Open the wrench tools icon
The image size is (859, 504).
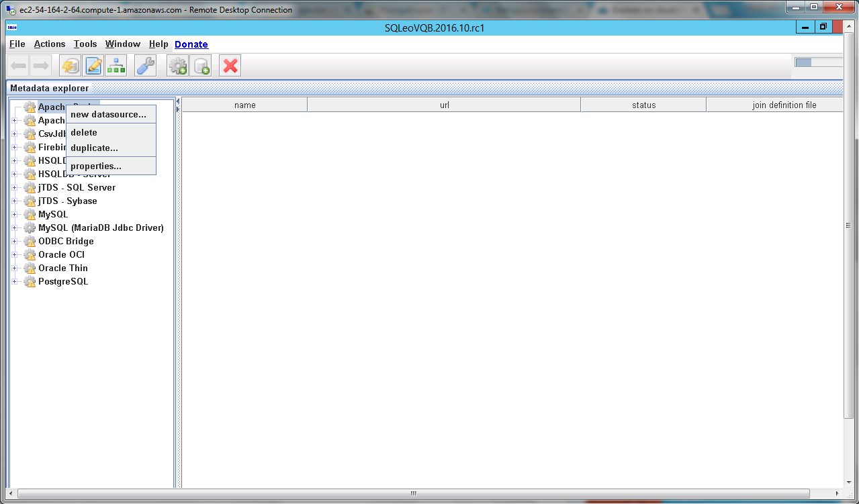(x=145, y=66)
